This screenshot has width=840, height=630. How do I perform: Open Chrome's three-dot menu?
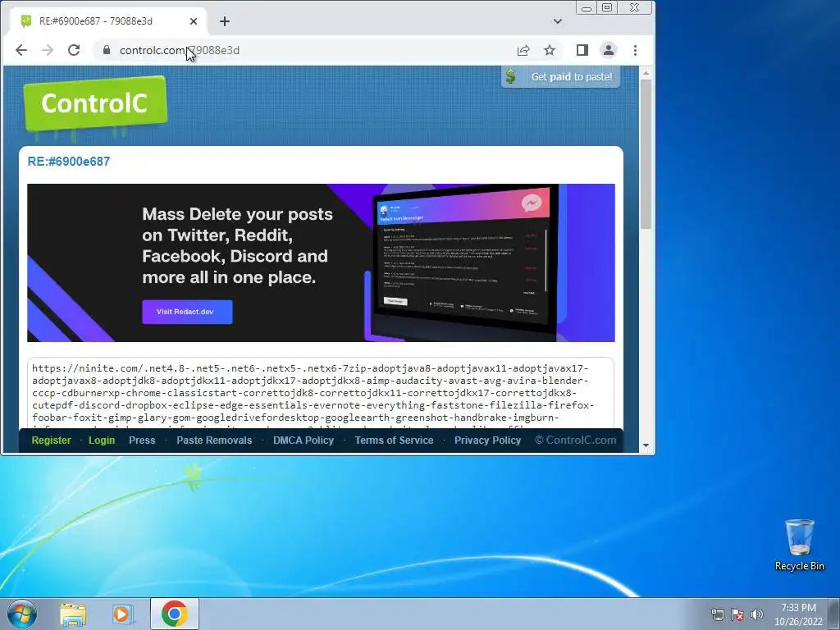click(x=636, y=50)
